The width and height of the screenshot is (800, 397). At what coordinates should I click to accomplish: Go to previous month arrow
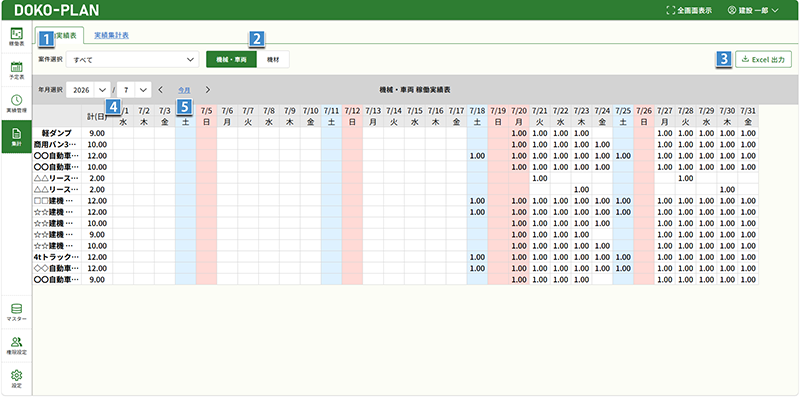pos(161,90)
